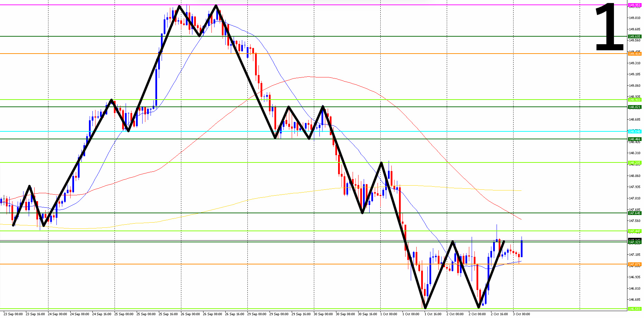Click the 25 Sep 00:00 time label
The image size is (644, 318).
[x=124, y=314]
